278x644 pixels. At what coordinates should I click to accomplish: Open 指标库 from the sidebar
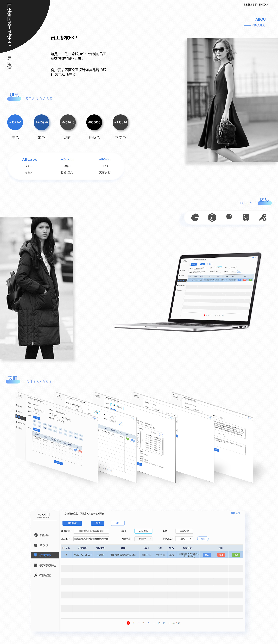point(44,535)
